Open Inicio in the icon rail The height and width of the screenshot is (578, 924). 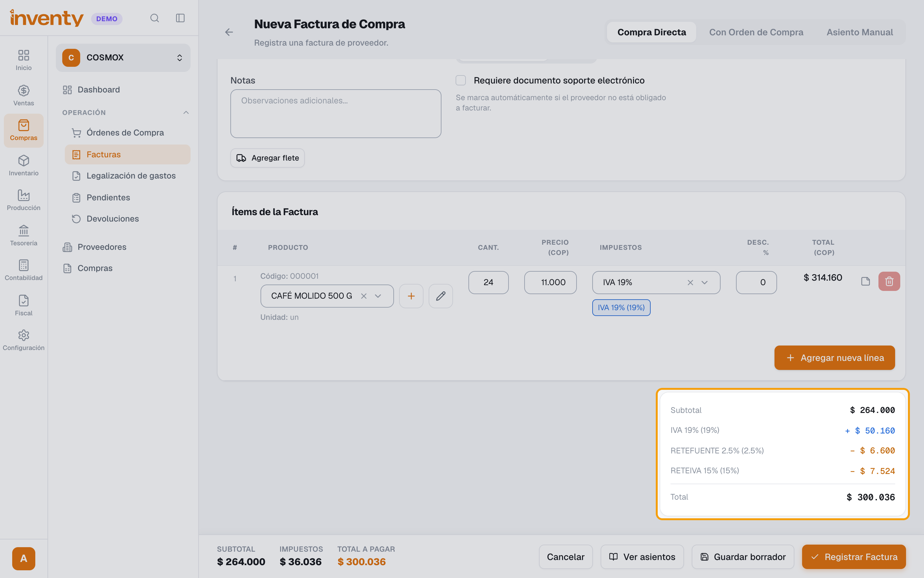point(24,60)
